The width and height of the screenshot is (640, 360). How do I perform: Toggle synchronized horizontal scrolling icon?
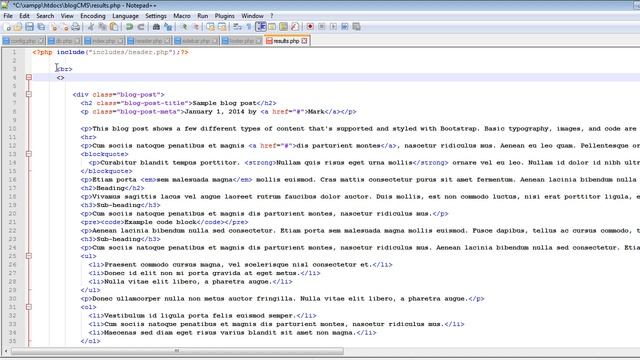coord(222,27)
